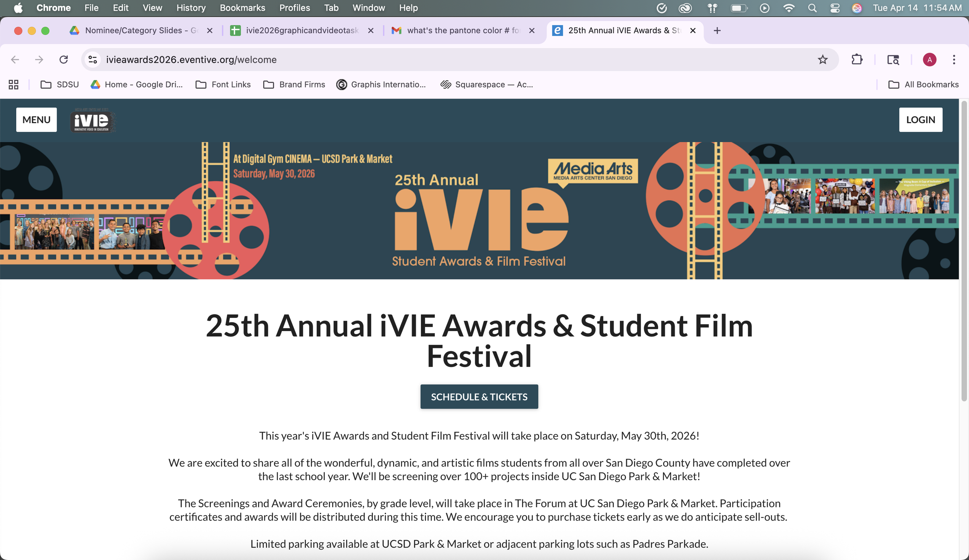The height and width of the screenshot is (560, 969).
Task: Open the Home - Google Drive bookmark
Action: pos(136,84)
